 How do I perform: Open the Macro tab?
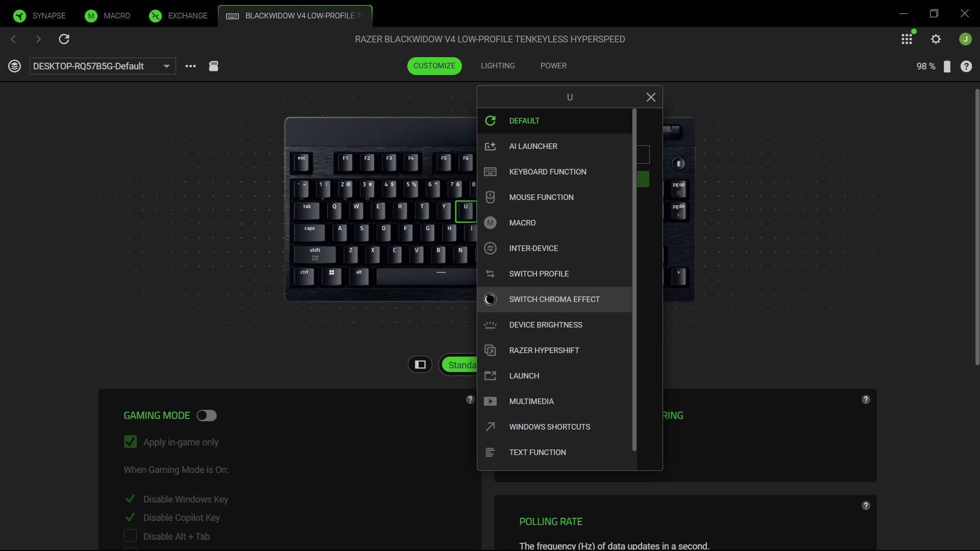coord(107,16)
